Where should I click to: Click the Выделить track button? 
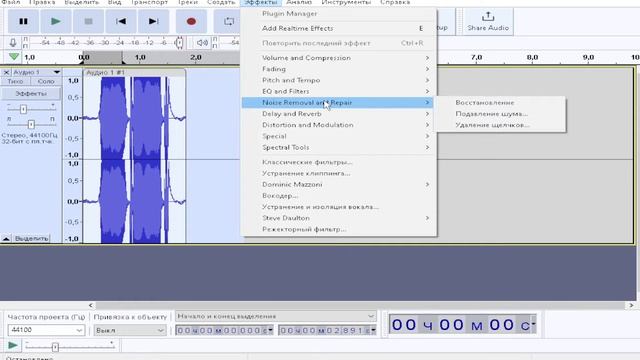click(x=31, y=238)
